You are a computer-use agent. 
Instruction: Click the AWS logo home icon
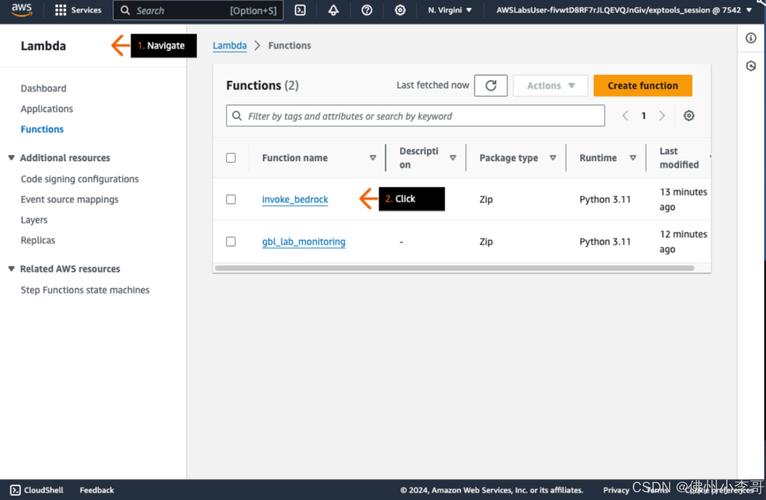click(x=21, y=10)
